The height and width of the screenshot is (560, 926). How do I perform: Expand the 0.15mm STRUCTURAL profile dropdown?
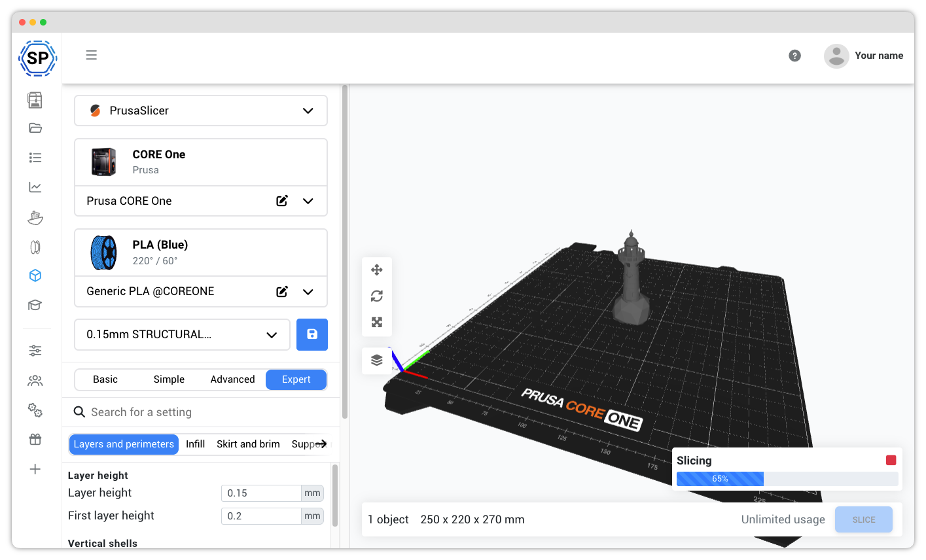[272, 334]
